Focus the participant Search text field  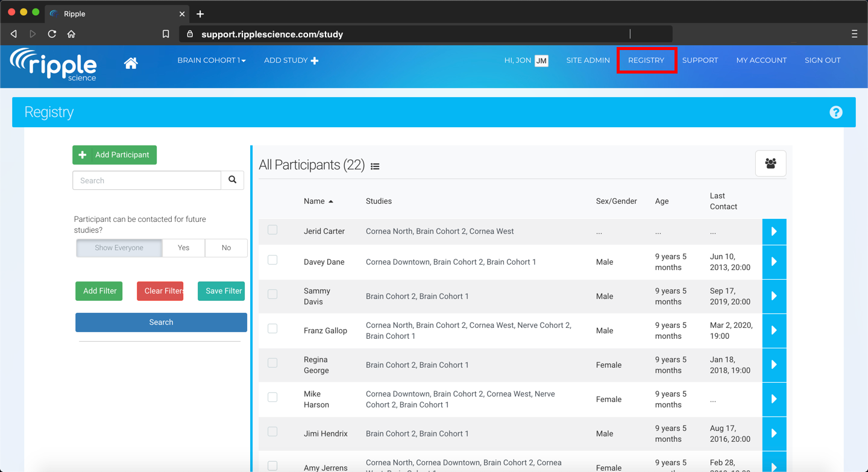[x=146, y=180]
